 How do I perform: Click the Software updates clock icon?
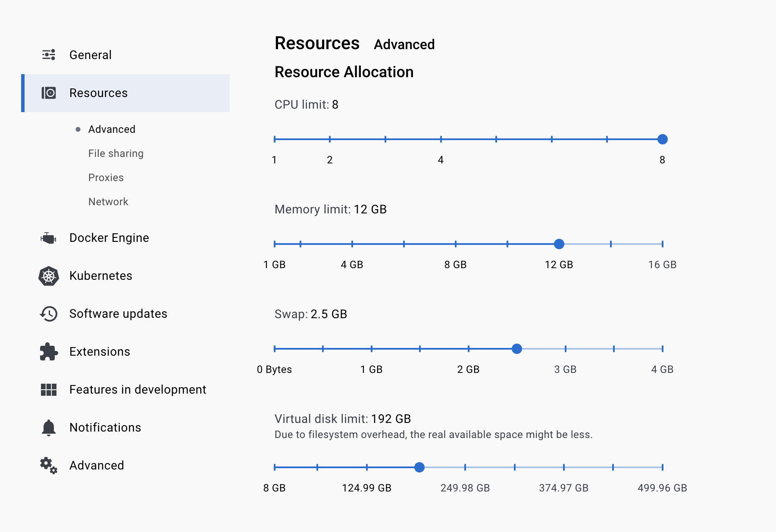click(49, 314)
